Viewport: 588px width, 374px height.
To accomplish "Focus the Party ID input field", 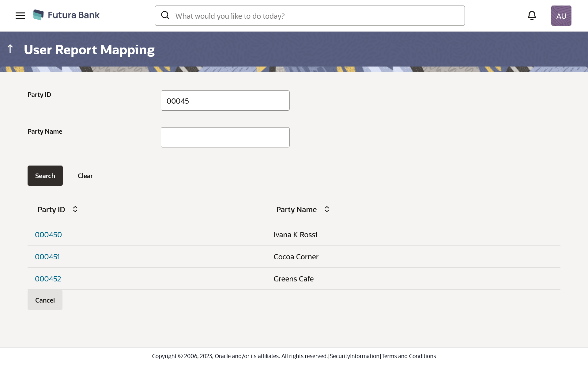I will [225, 101].
